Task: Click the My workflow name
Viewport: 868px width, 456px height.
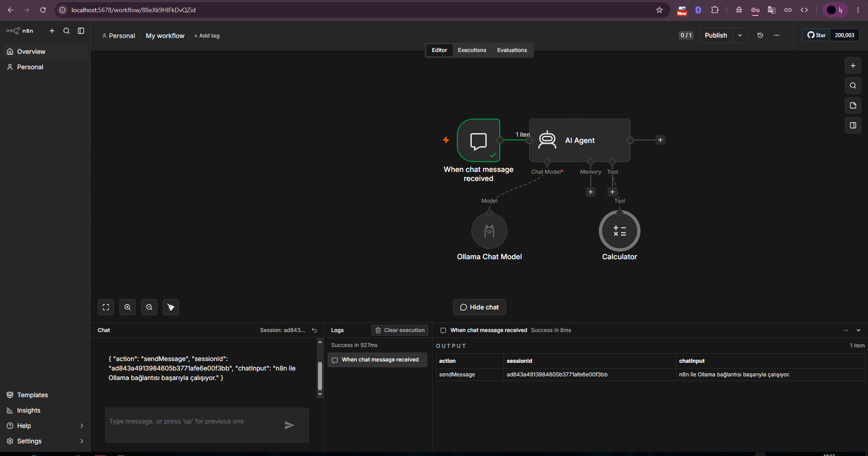Action: click(165, 36)
